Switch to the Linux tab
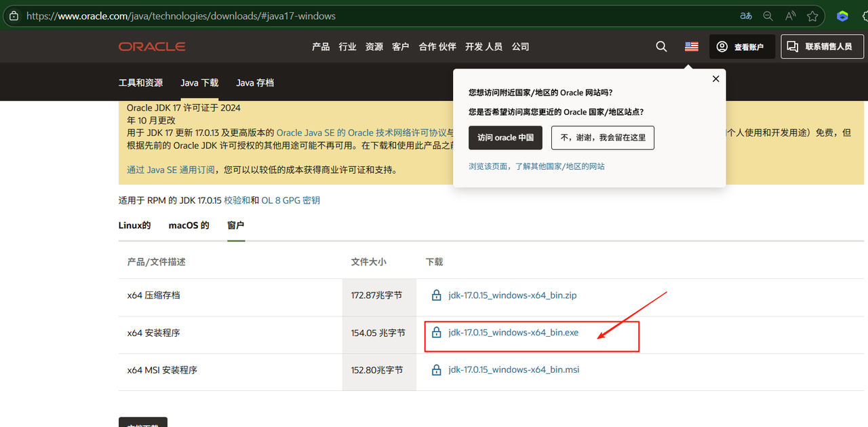 pos(134,225)
